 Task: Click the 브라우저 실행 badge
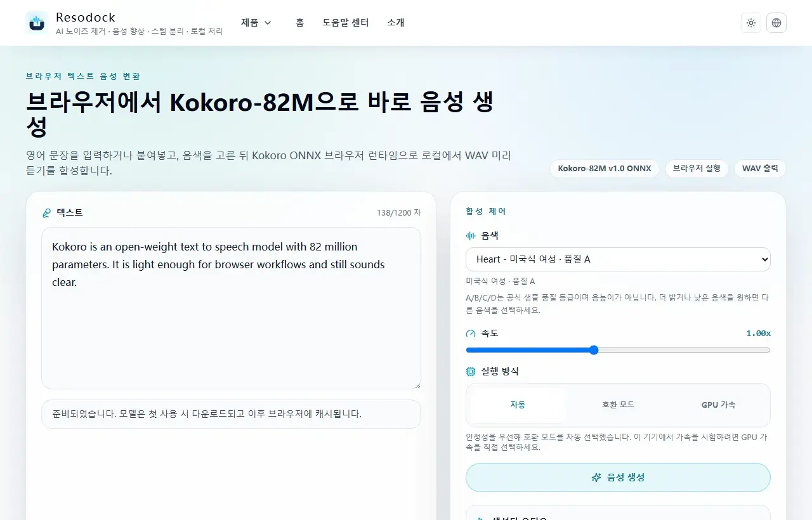pos(697,169)
